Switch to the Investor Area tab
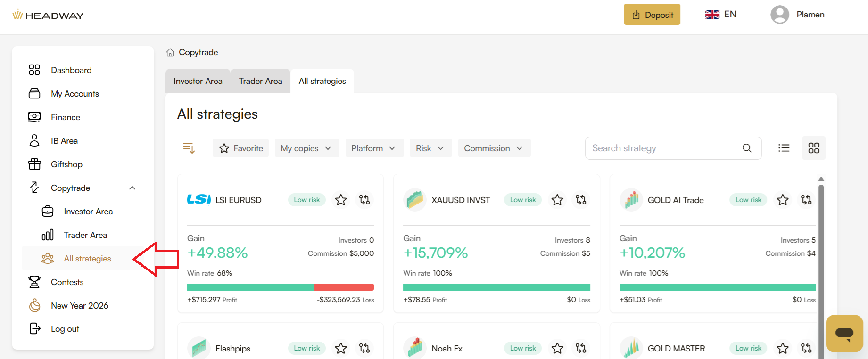The width and height of the screenshot is (868, 359). click(198, 81)
